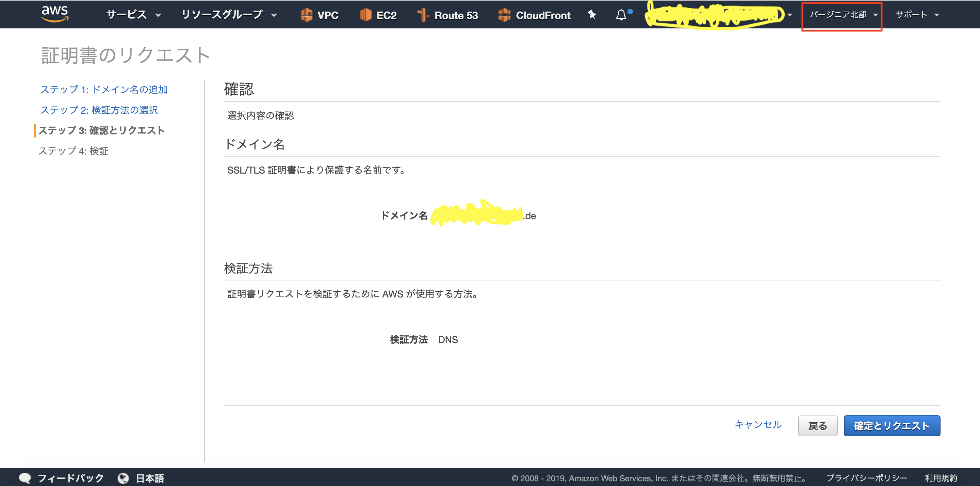The height and width of the screenshot is (486, 980).
Task: Go to ステップ 1: ドメイン名の追加
Action: click(x=104, y=90)
